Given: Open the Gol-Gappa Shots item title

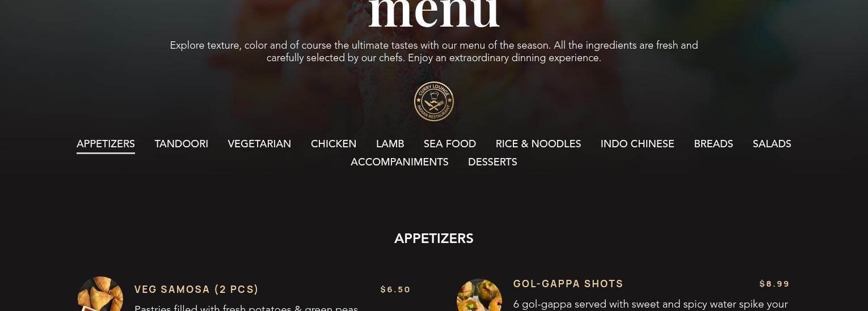Looking at the screenshot, I should pos(568,284).
